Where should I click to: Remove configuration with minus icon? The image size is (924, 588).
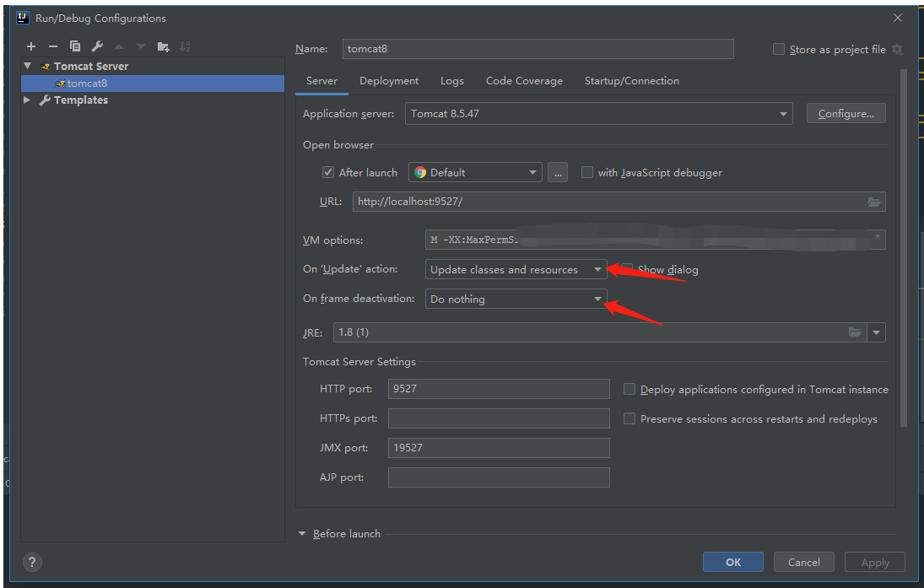pos(53,46)
